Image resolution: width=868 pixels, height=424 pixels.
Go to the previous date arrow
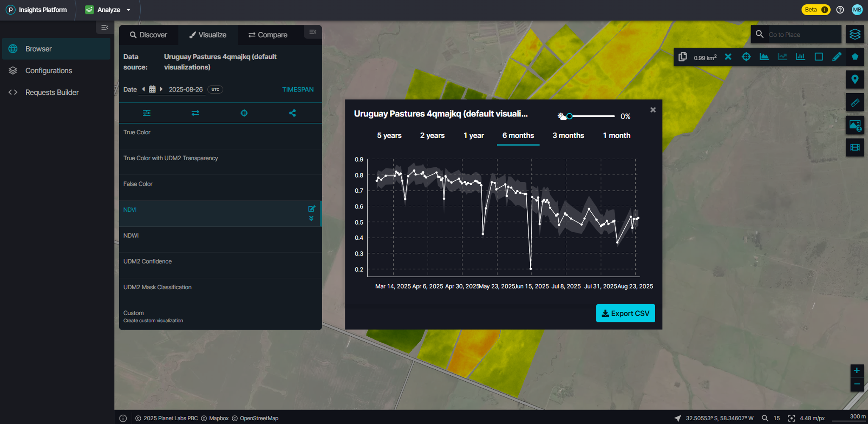point(143,89)
